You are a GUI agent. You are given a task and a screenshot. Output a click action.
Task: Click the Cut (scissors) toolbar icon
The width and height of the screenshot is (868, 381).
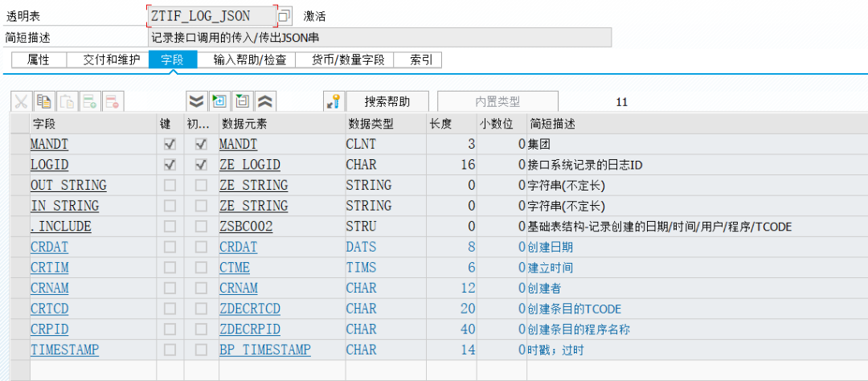click(21, 101)
